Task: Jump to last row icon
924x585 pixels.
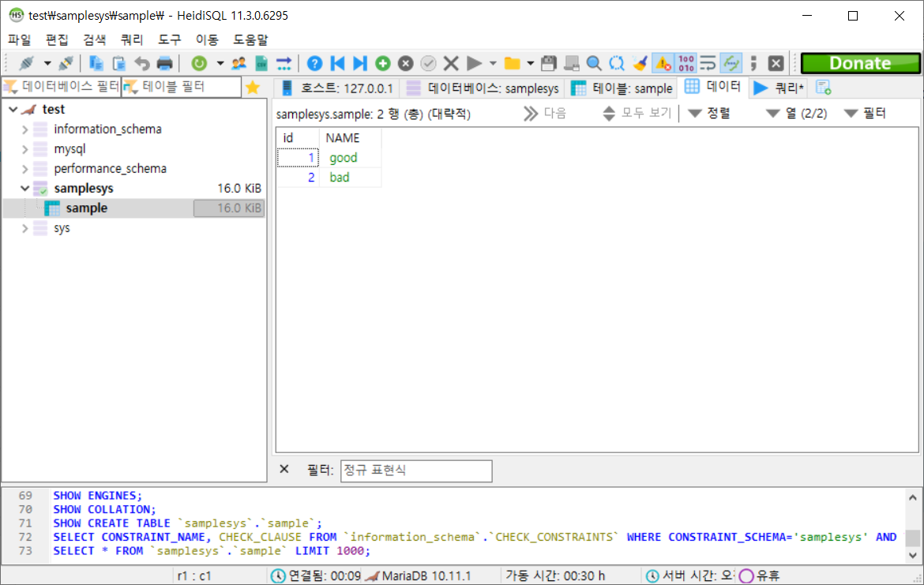Action: tap(360, 63)
